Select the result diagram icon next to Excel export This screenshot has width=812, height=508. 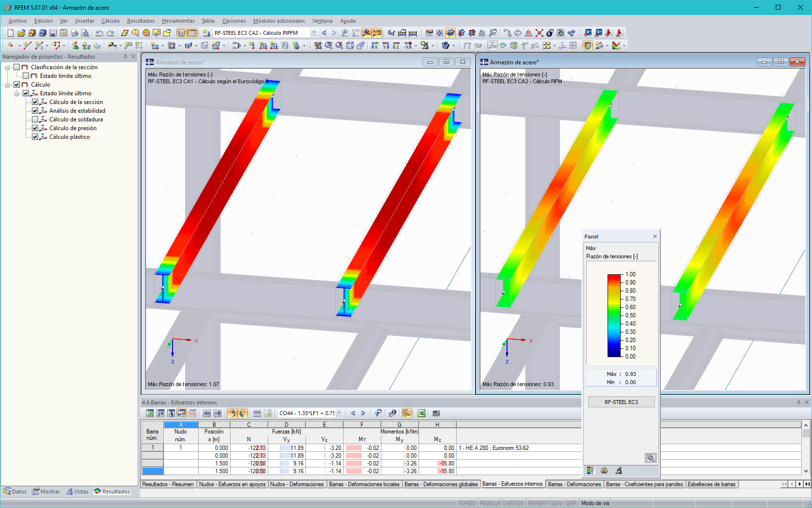[x=407, y=413]
